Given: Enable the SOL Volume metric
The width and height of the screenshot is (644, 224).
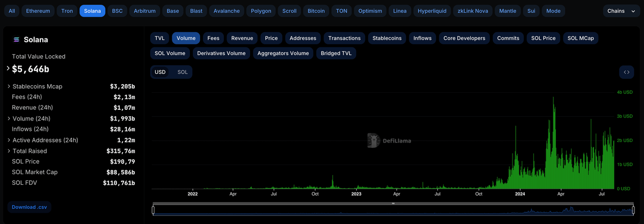Looking at the screenshot, I should (x=170, y=53).
